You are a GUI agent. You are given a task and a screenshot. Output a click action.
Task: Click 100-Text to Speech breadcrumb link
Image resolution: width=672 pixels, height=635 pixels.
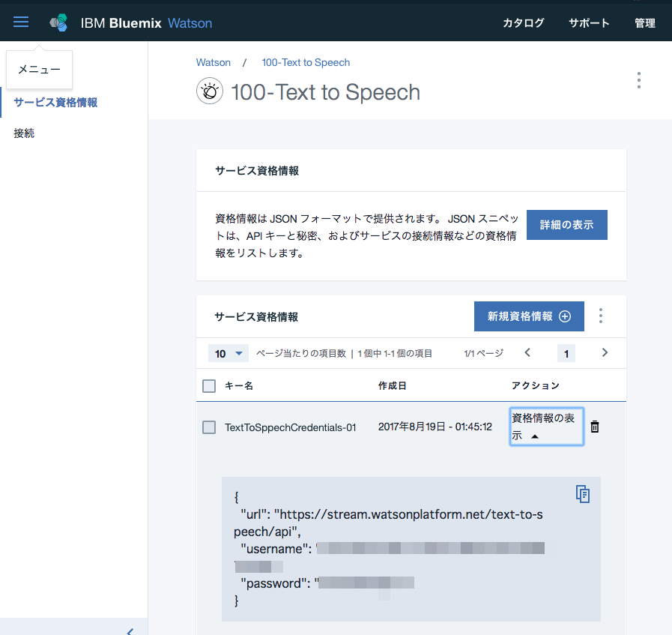pyautogui.click(x=306, y=62)
